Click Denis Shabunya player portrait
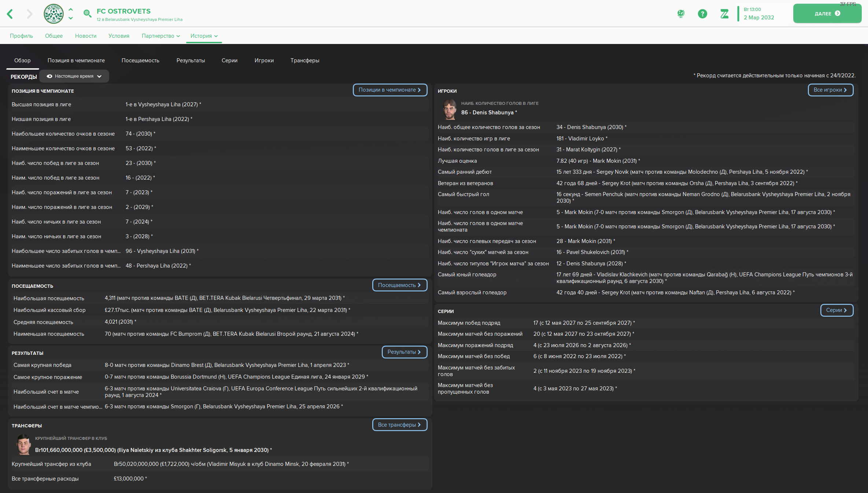Image resolution: width=868 pixels, height=493 pixels. 449,109
